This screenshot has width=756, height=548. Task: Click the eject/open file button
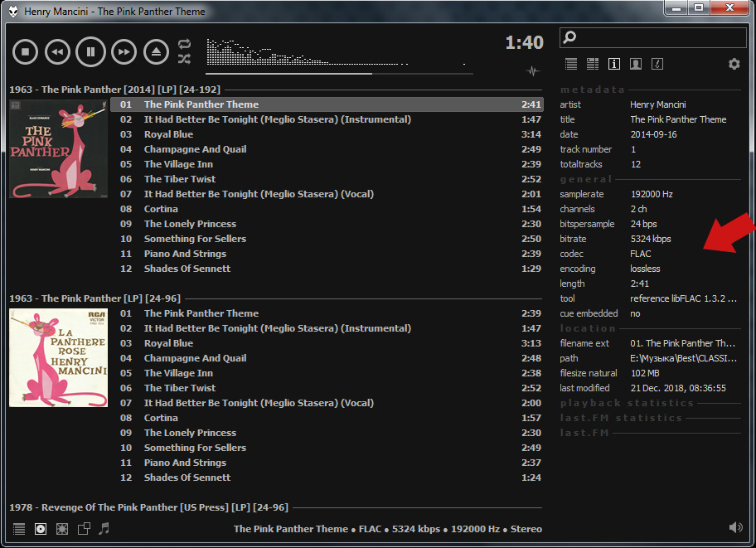[x=156, y=51]
